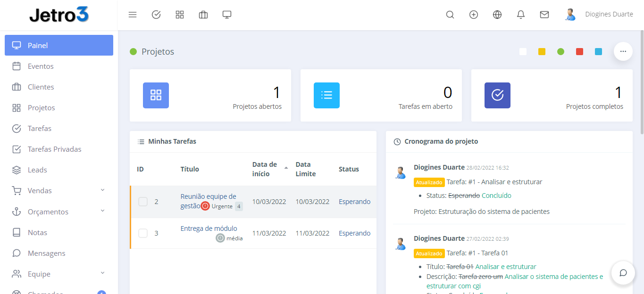Open the search magnifier icon
Screen dimensions: 644x294
(x=450, y=15)
